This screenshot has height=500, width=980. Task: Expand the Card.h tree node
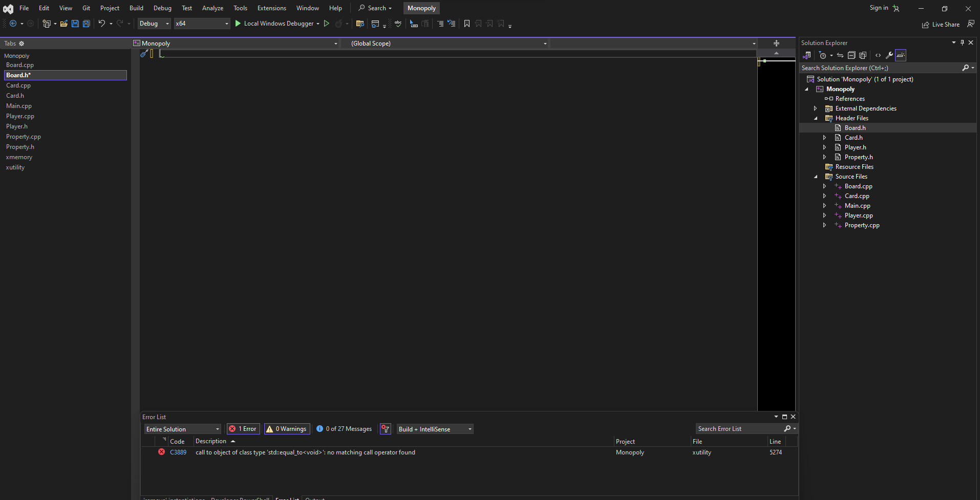824,138
